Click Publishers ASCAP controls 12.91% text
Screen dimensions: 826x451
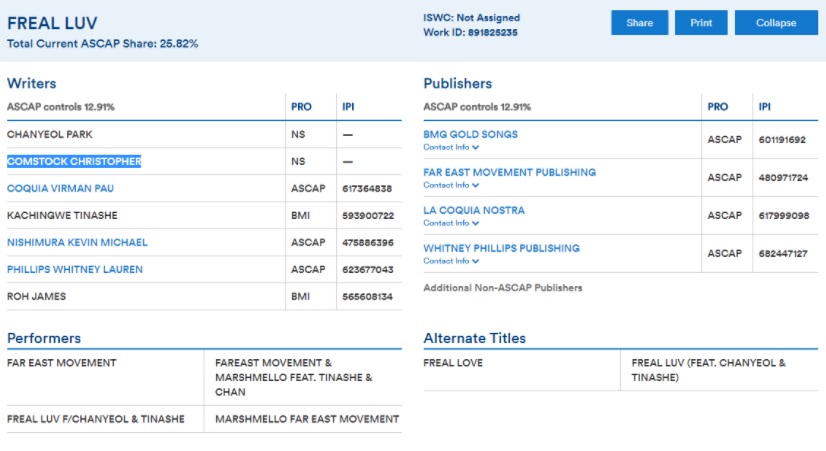[x=477, y=107]
